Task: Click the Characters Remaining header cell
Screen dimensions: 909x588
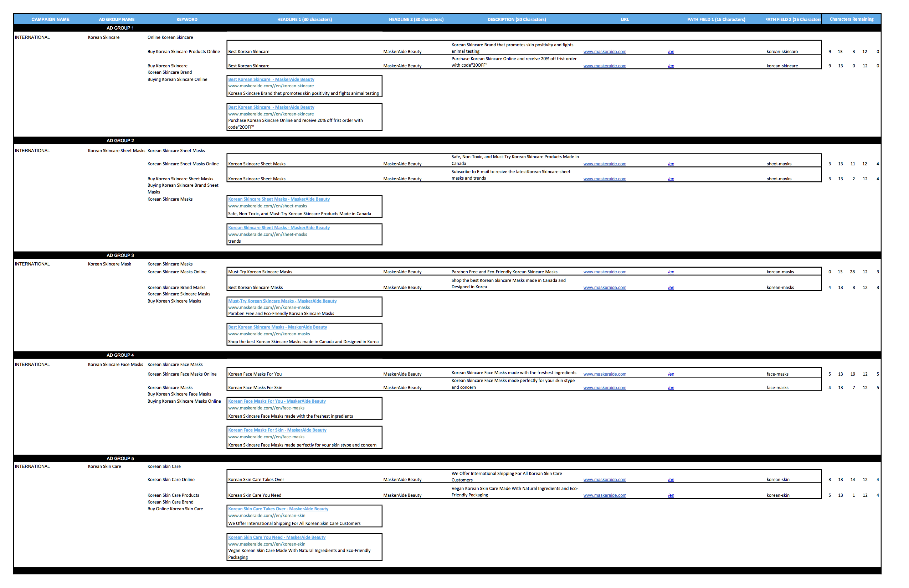Action: (851, 20)
